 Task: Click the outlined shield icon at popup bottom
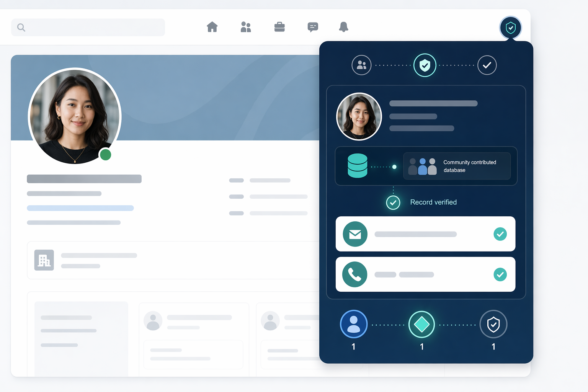[x=493, y=324]
